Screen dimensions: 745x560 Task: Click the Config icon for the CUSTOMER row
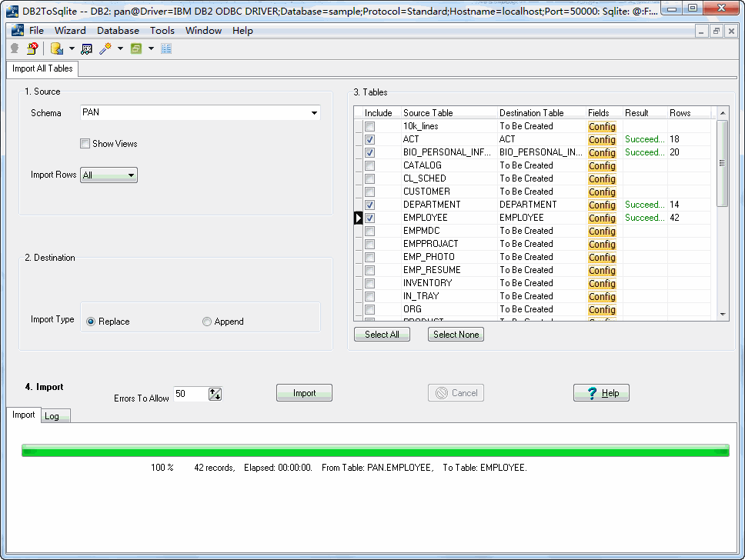coord(602,192)
